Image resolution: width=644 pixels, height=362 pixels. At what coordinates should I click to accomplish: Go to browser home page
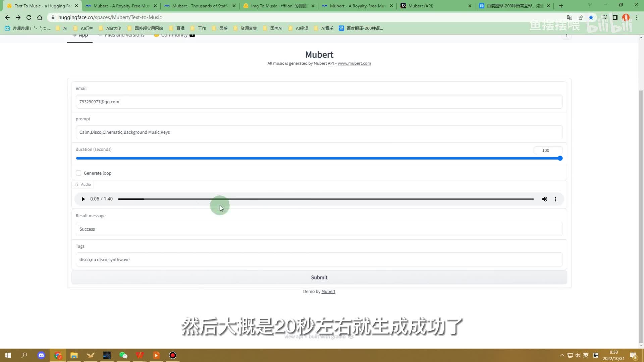[x=40, y=17]
